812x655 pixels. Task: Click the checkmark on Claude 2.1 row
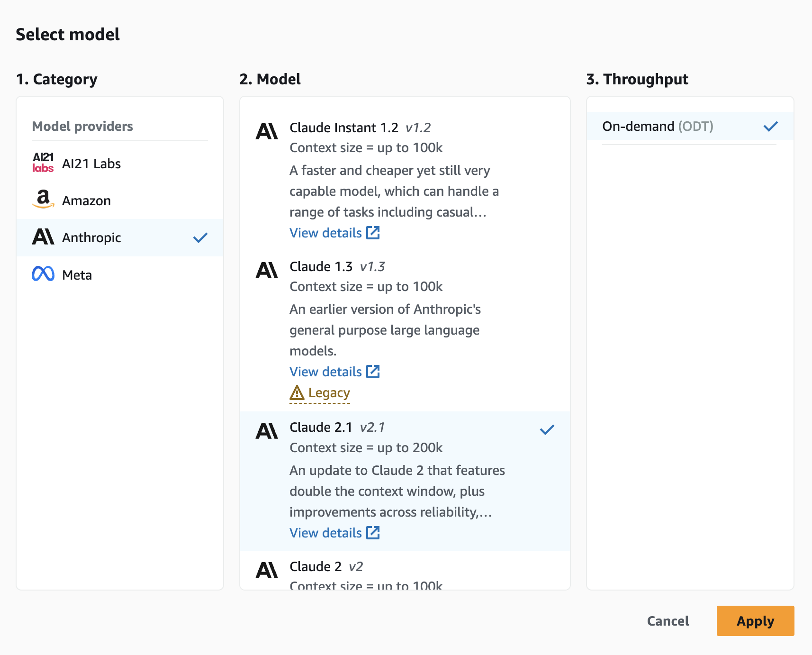pyautogui.click(x=547, y=430)
